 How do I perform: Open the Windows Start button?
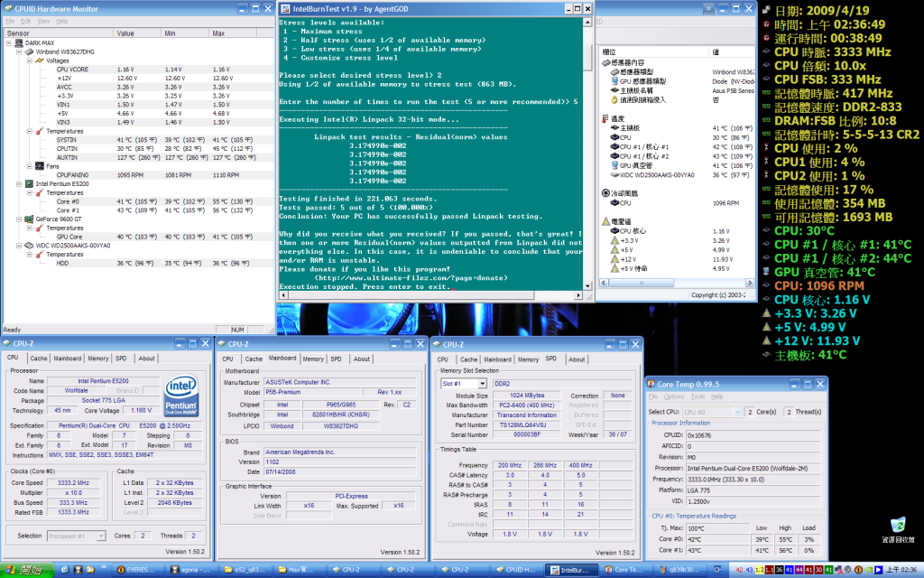[27, 570]
